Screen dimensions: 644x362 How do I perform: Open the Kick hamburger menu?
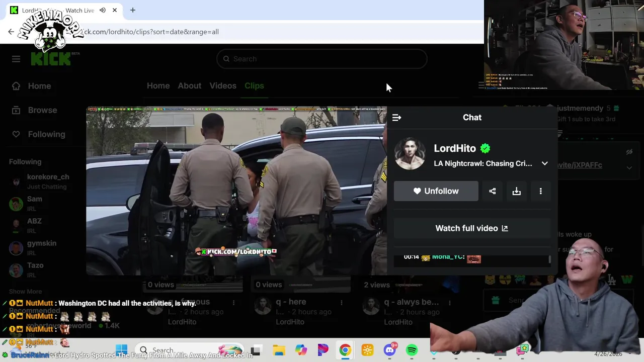pos(16,59)
